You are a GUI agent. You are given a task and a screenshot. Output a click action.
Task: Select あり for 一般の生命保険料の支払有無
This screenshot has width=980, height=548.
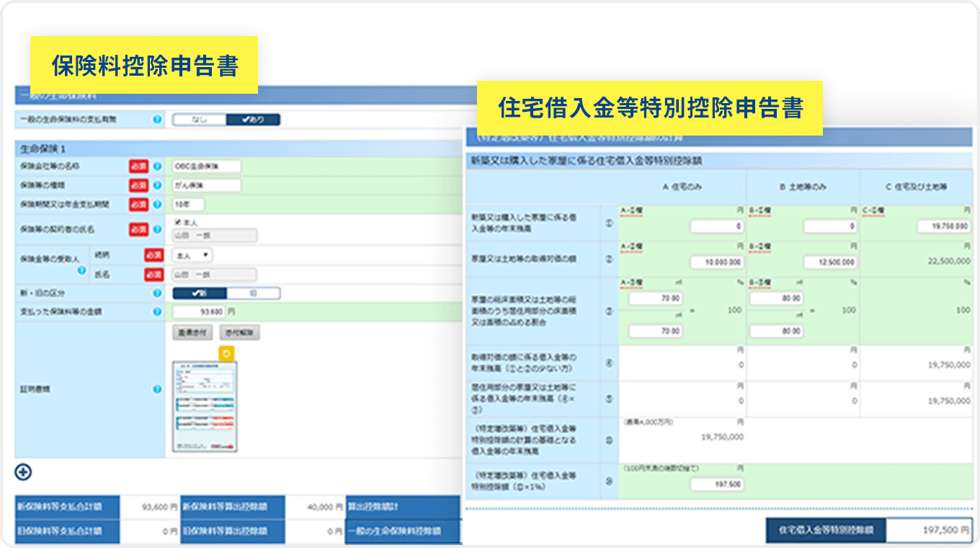[253, 120]
